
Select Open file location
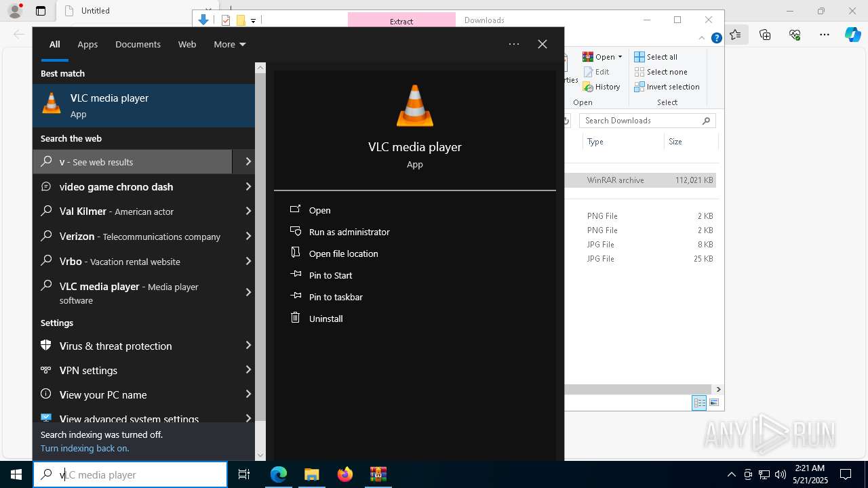click(343, 253)
